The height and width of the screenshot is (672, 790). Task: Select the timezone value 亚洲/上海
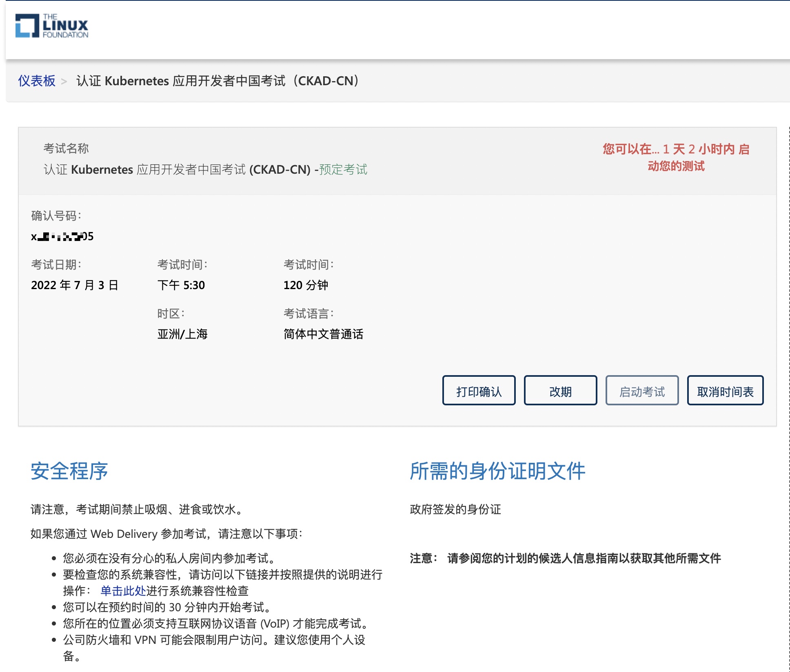pyautogui.click(x=182, y=334)
